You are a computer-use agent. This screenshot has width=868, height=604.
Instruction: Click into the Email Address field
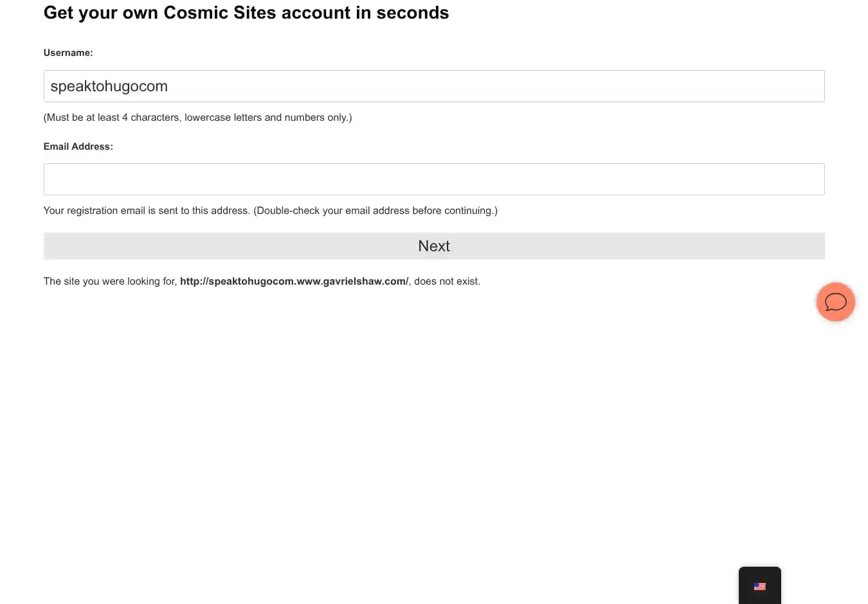433,179
